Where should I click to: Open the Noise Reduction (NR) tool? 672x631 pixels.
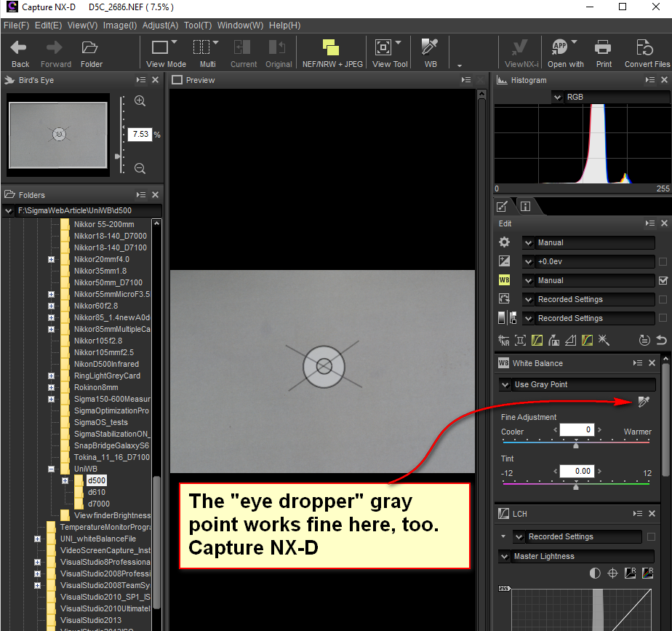coord(504,341)
